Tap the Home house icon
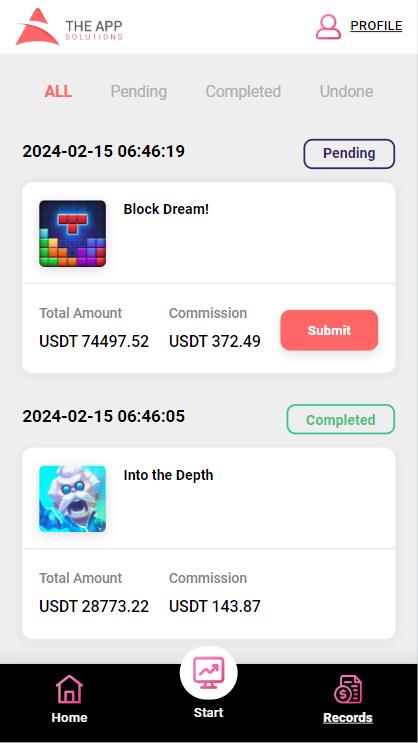The image size is (418, 743). pyautogui.click(x=69, y=689)
